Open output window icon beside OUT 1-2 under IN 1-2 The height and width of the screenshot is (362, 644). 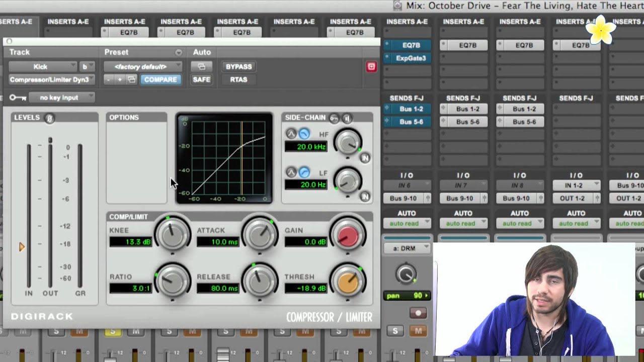click(x=597, y=199)
